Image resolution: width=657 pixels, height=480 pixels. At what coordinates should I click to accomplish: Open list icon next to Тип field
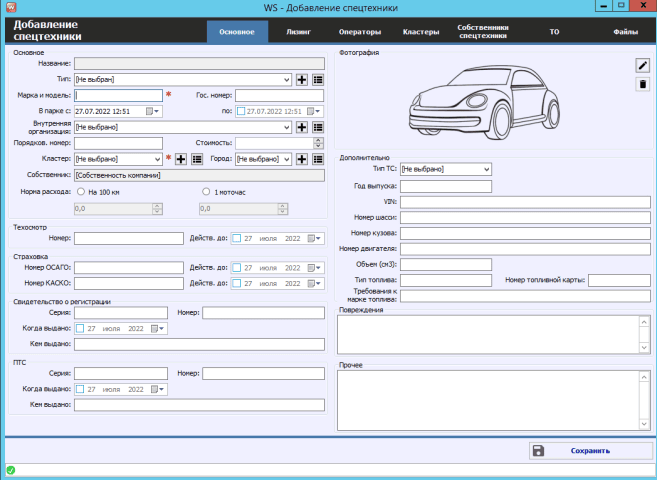tap(317, 78)
